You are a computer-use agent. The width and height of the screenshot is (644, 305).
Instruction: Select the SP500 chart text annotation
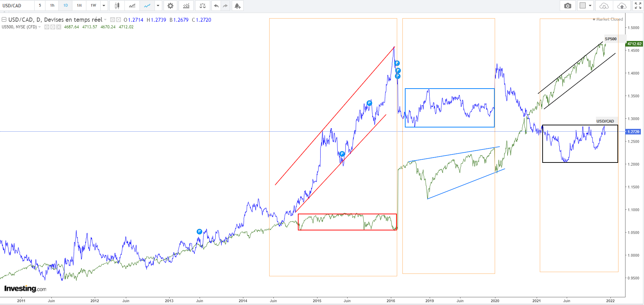click(611, 39)
